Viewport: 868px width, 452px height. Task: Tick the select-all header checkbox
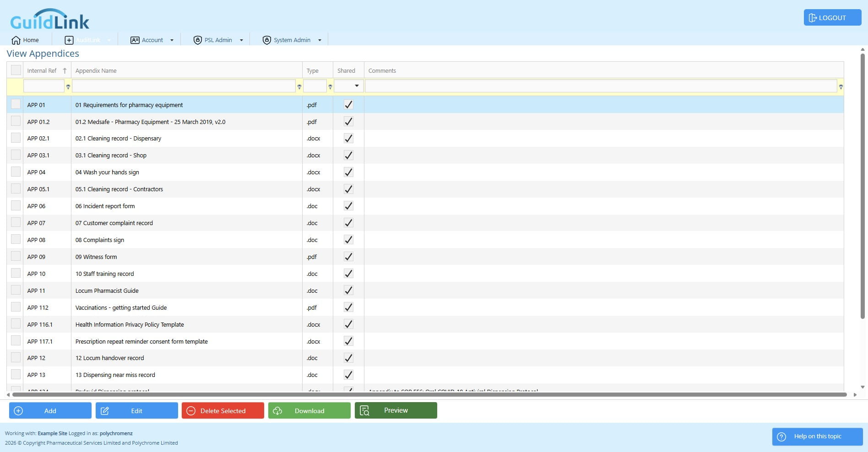pos(16,70)
